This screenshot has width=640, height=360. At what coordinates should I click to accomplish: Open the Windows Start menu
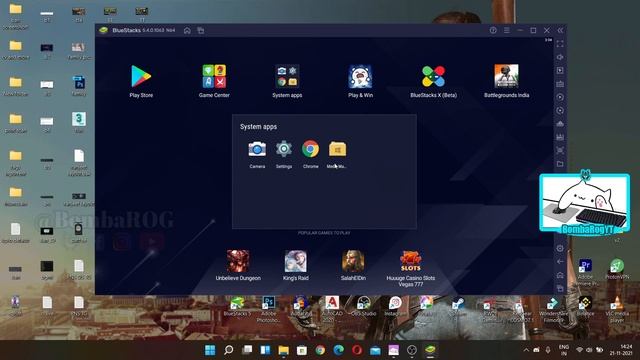pyautogui.click(x=210, y=350)
